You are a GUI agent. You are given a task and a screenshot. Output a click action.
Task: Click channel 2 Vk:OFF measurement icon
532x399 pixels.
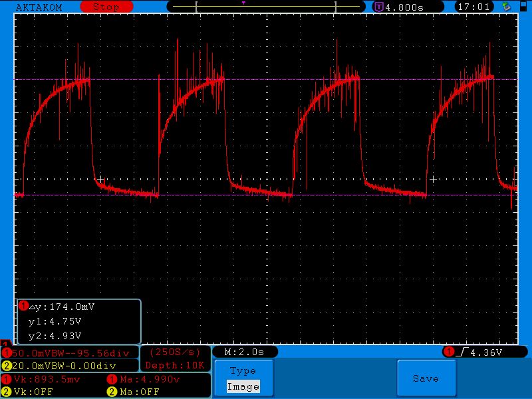(8, 391)
